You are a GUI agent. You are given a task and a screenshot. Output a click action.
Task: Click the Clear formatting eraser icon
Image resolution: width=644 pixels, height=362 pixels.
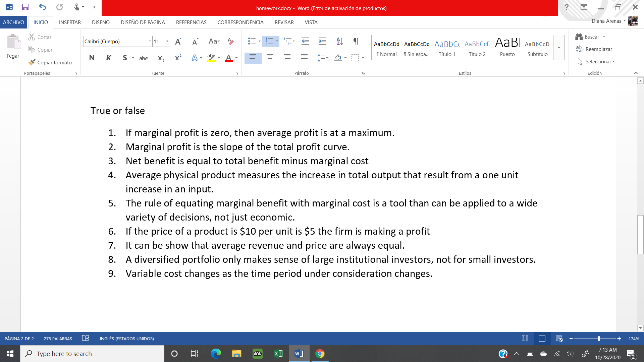[x=230, y=41]
